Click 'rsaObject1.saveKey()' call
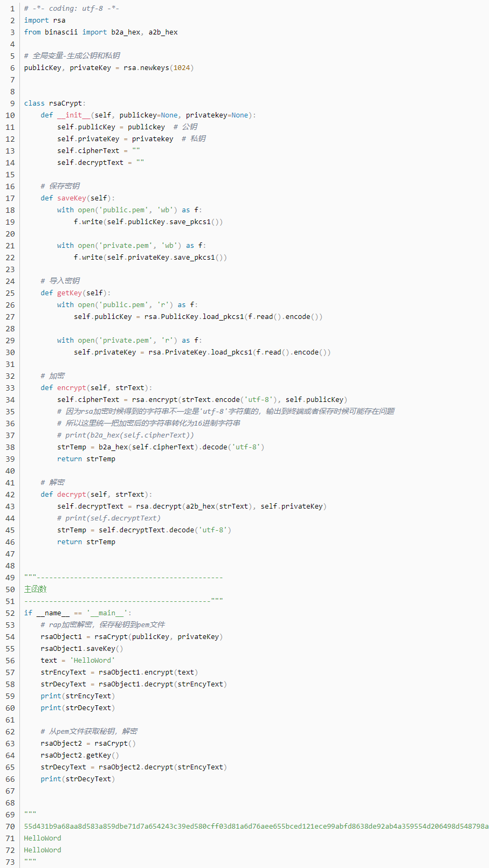This screenshot has height=868, width=489. pos(82,649)
